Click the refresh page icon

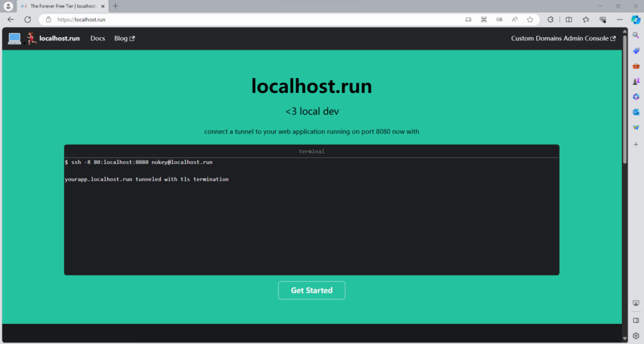(x=27, y=19)
